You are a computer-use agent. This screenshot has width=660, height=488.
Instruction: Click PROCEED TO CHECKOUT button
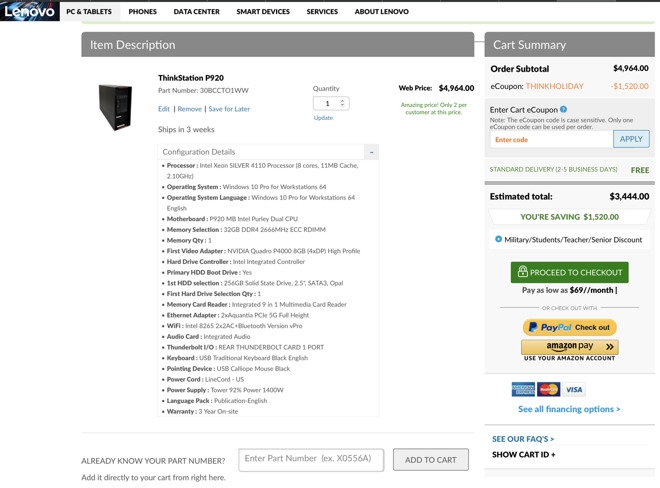pos(570,272)
